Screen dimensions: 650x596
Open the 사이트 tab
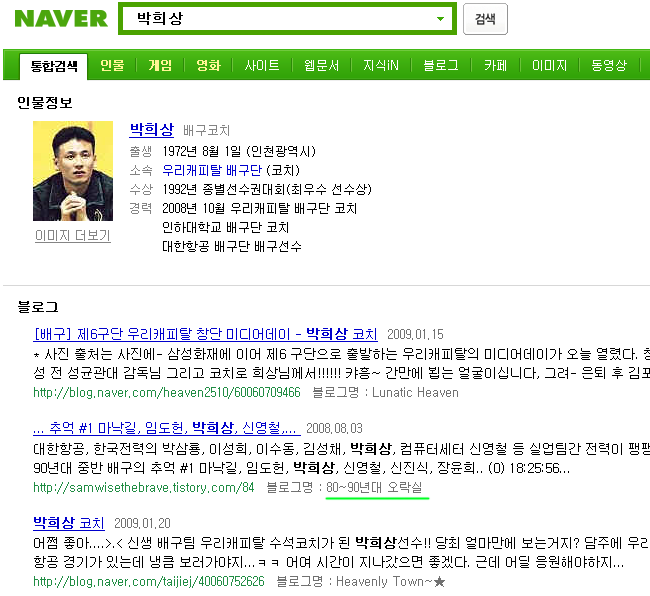pyautogui.click(x=262, y=65)
